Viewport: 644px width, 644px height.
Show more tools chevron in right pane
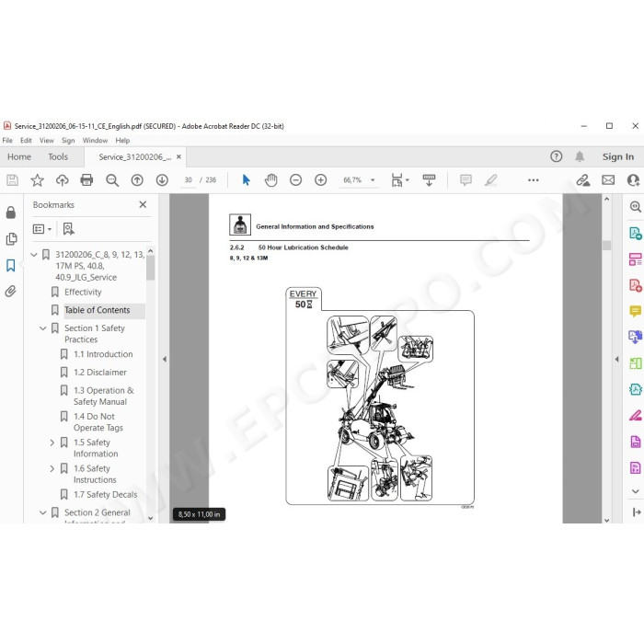click(636, 491)
